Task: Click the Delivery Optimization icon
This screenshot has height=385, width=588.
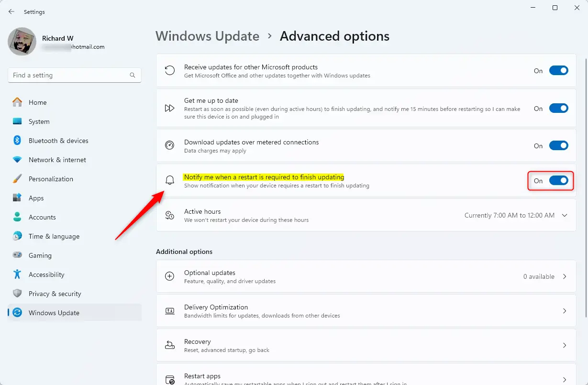Action: (x=169, y=310)
